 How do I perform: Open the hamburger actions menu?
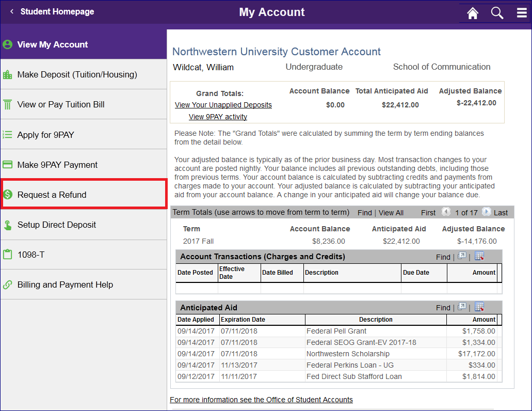click(x=522, y=12)
